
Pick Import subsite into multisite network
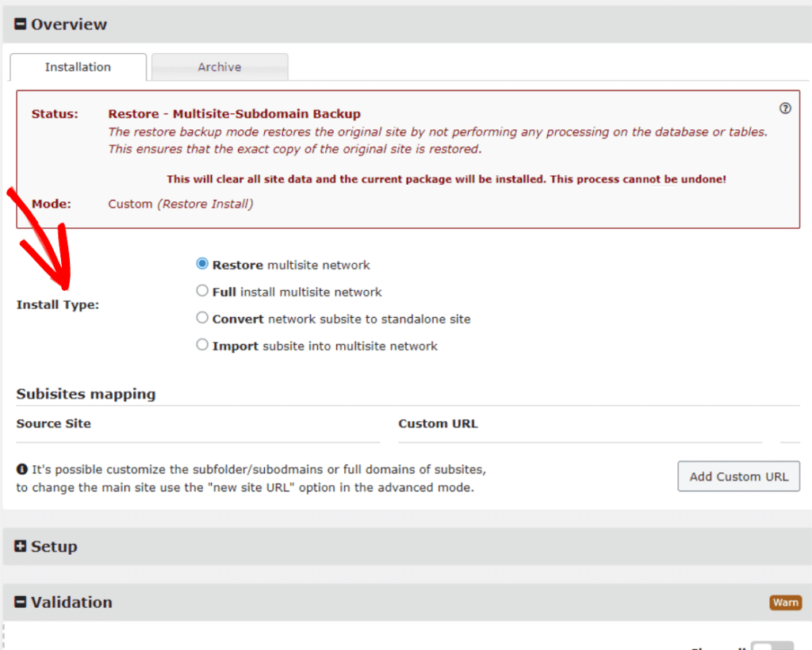coord(202,346)
